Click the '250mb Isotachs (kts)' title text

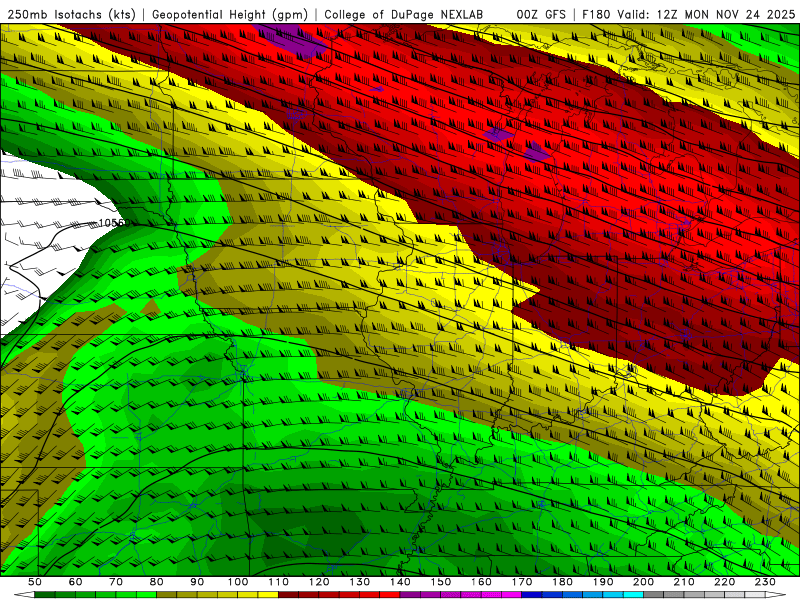(71, 15)
